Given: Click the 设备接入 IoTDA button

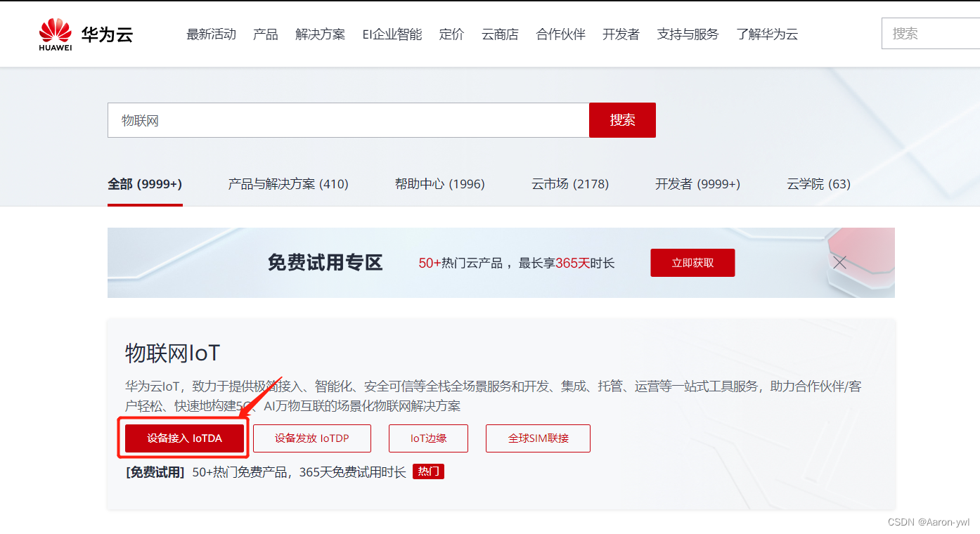Looking at the screenshot, I should pos(184,438).
